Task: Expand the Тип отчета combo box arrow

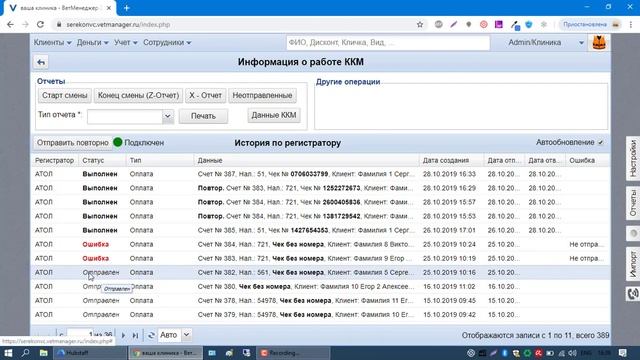Action: click(167, 116)
